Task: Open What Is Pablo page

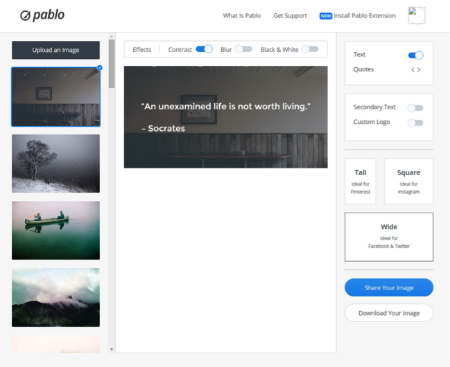Action: (x=242, y=16)
